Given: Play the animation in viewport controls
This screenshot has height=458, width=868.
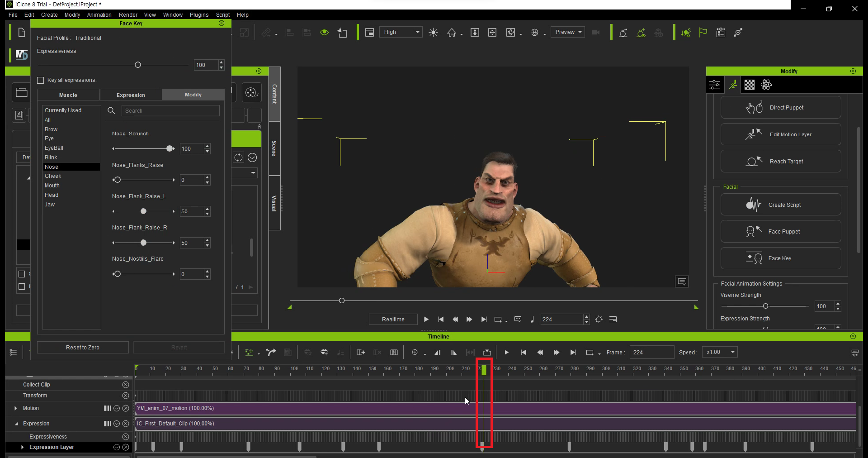Looking at the screenshot, I should click(x=426, y=320).
